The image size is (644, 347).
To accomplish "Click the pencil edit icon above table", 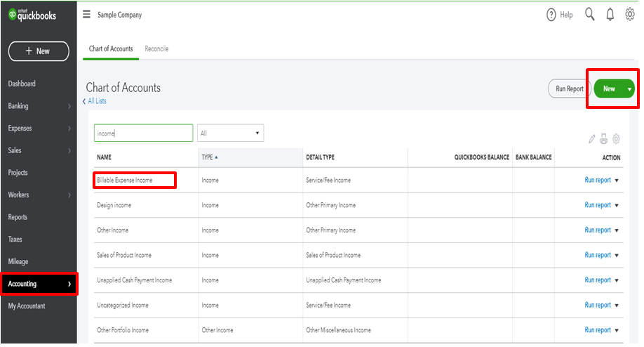I will (592, 139).
